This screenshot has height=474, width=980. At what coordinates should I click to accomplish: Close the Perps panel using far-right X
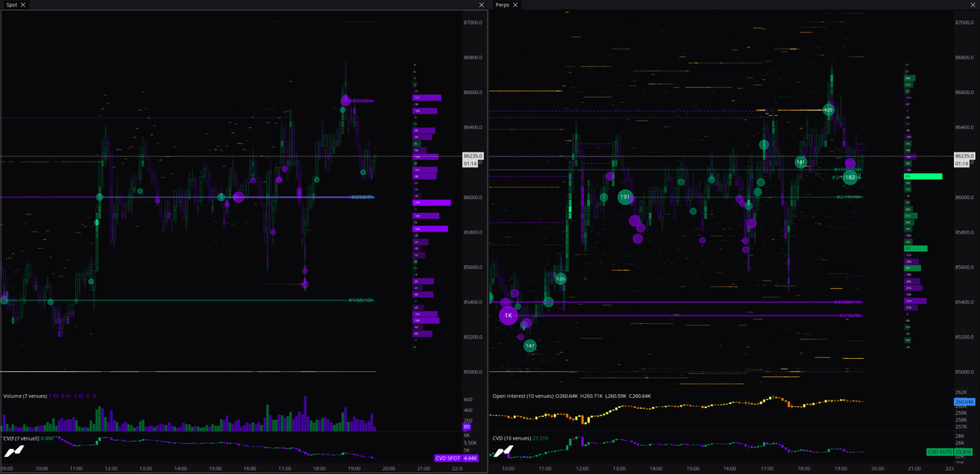(974, 5)
